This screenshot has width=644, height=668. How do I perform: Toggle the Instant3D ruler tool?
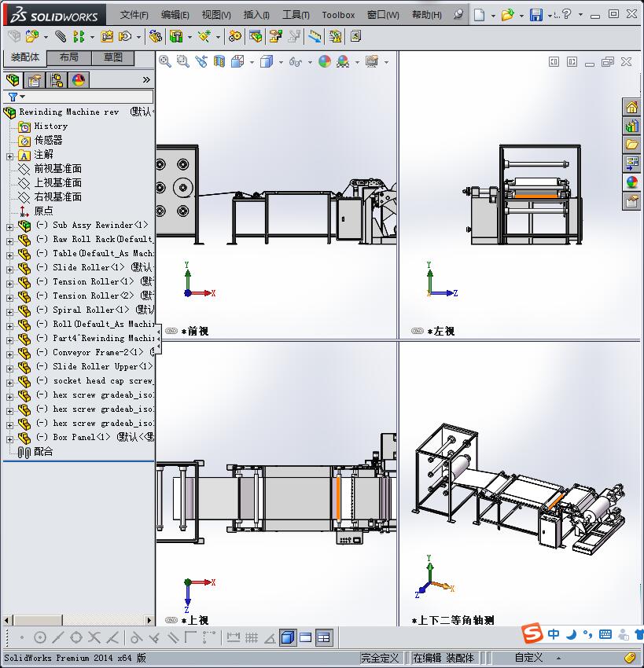(315, 37)
